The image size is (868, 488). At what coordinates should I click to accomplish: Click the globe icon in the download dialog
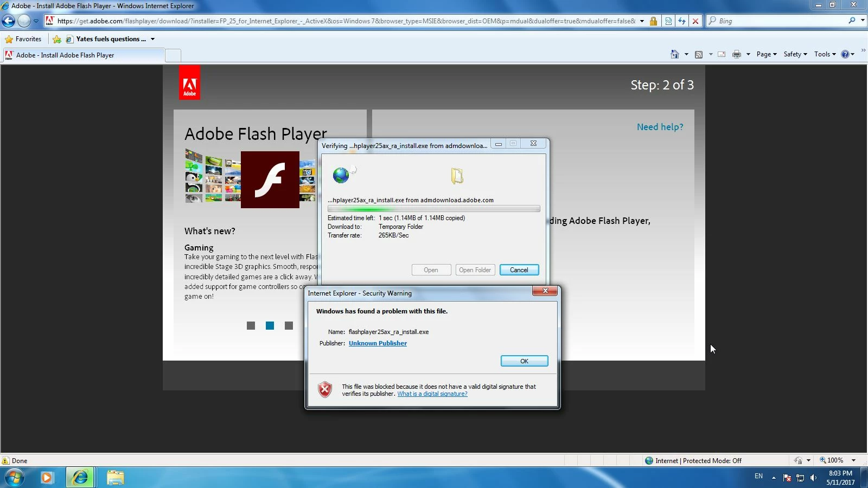point(341,175)
